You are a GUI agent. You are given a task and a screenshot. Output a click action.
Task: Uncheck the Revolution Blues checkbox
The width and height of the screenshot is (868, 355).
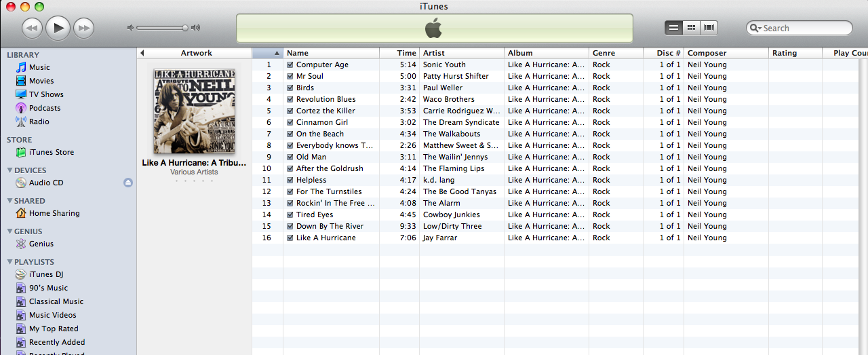(290, 99)
